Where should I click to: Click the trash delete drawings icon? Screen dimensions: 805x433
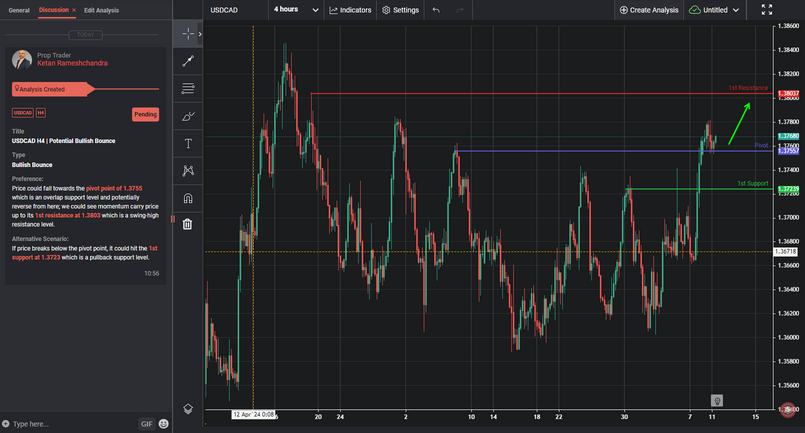(187, 224)
